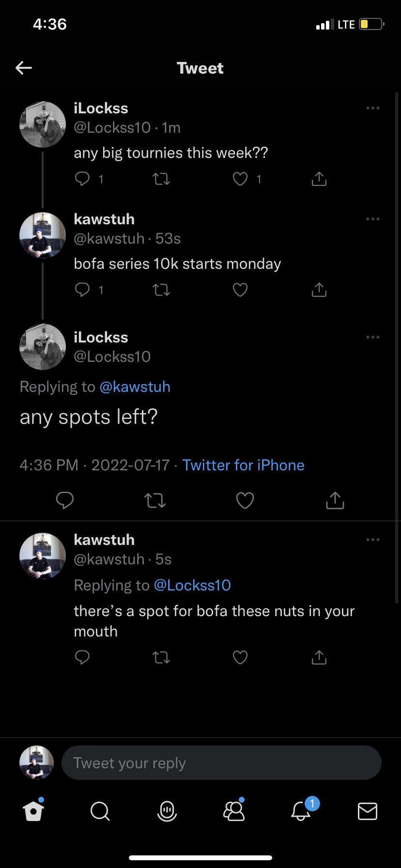Retweet the "bofa series 10k starts monday" tweet
The height and width of the screenshot is (868, 401).
click(x=161, y=290)
